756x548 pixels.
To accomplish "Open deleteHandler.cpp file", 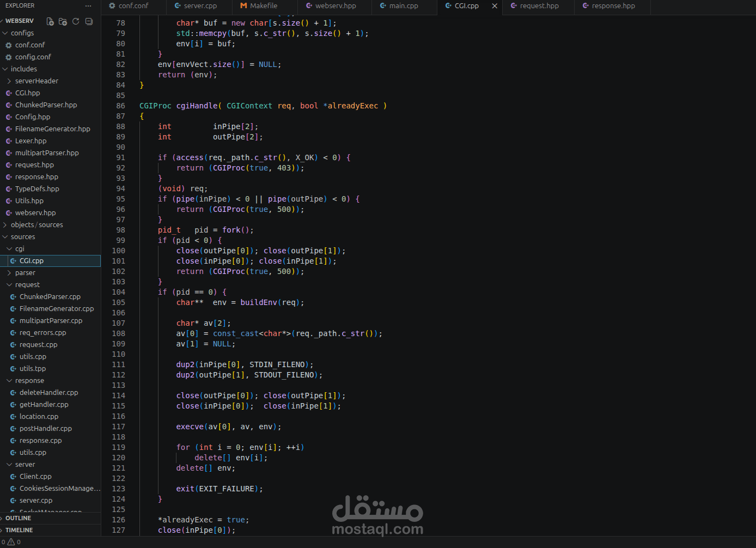I will tap(49, 393).
